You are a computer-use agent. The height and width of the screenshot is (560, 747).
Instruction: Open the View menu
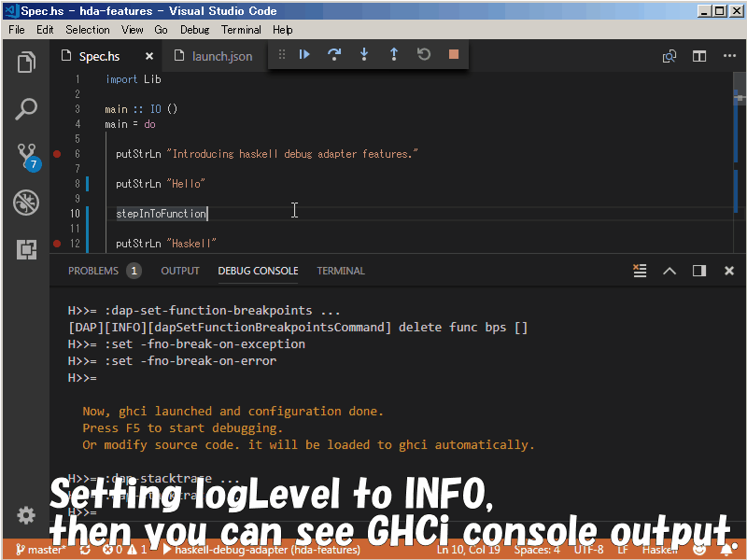tap(132, 30)
